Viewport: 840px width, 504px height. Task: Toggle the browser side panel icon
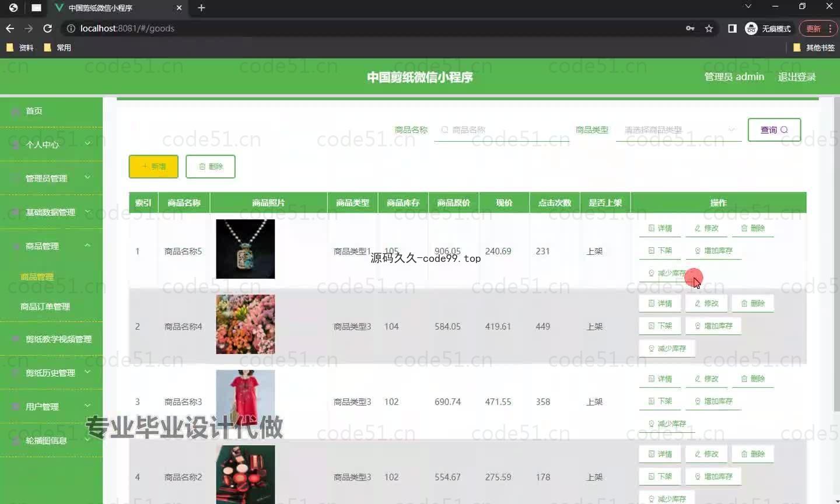click(x=732, y=28)
